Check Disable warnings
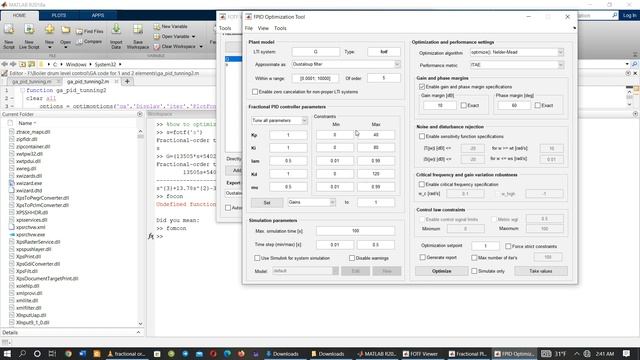 point(352,258)
